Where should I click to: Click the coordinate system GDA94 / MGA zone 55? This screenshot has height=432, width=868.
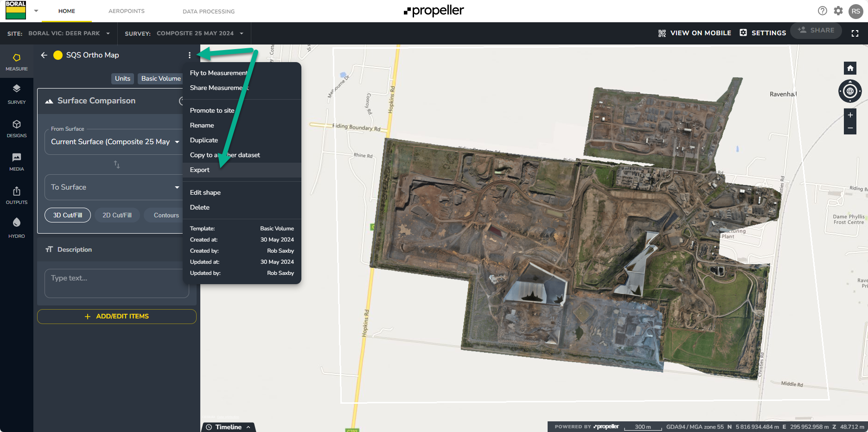tap(695, 427)
